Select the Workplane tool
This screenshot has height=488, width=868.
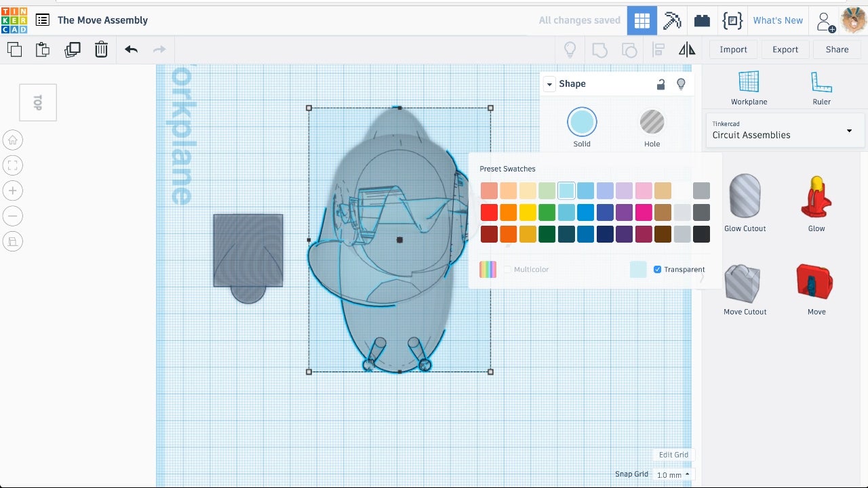pos(749,88)
